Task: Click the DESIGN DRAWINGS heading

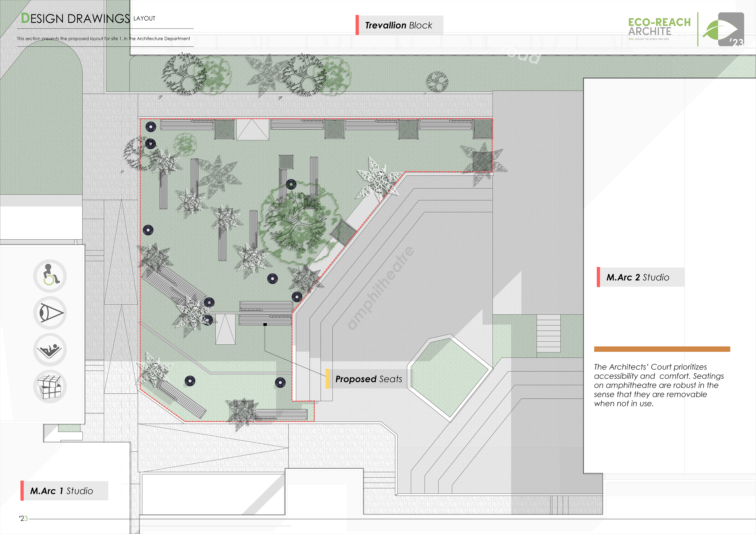Action: (x=75, y=18)
